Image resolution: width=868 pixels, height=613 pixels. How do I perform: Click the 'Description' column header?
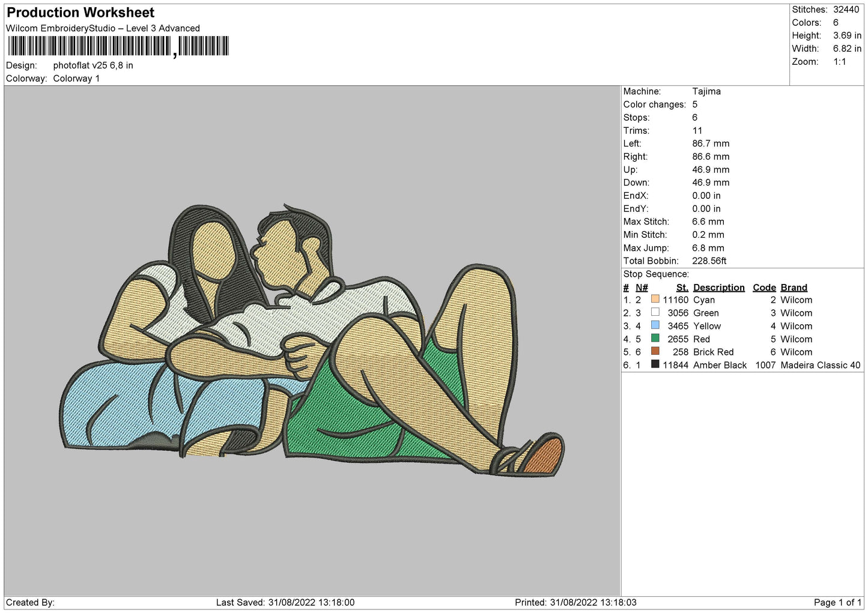(718, 288)
